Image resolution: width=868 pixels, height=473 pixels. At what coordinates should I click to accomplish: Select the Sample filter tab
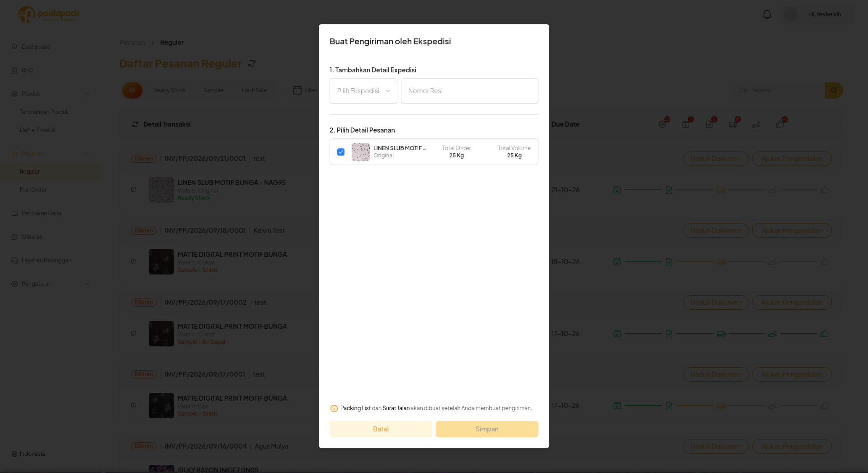pyautogui.click(x=213, y=90)
